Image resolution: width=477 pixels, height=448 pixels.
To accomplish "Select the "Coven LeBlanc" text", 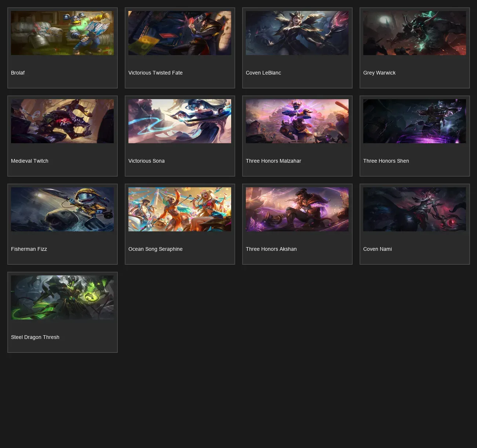I will 263,73.
